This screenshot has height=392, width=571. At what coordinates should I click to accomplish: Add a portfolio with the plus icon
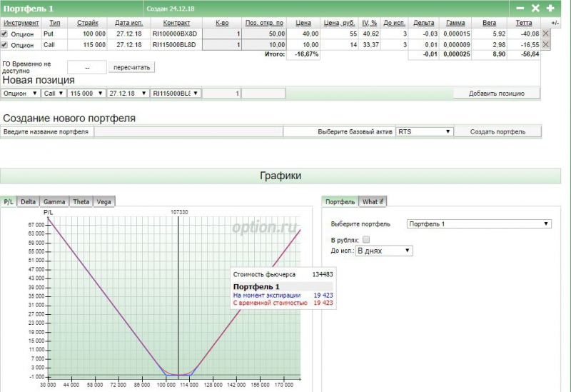point(550,8)
